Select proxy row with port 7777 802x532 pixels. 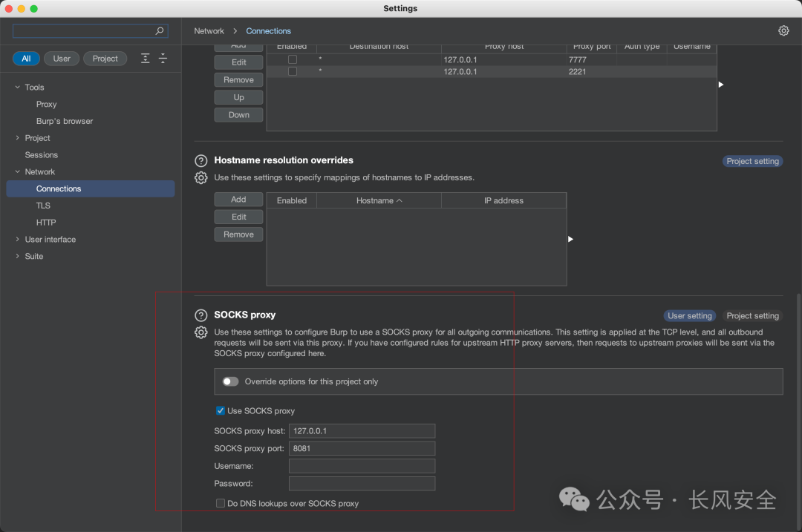492,59
